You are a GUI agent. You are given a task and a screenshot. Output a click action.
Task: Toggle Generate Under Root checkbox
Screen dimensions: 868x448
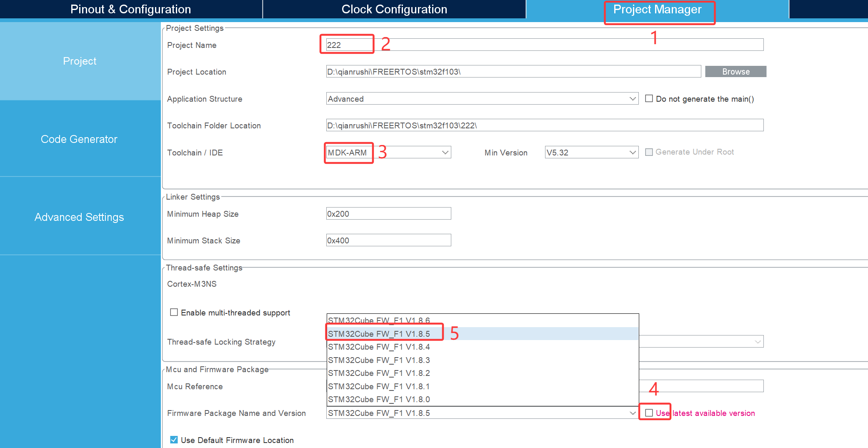[649, 152]
